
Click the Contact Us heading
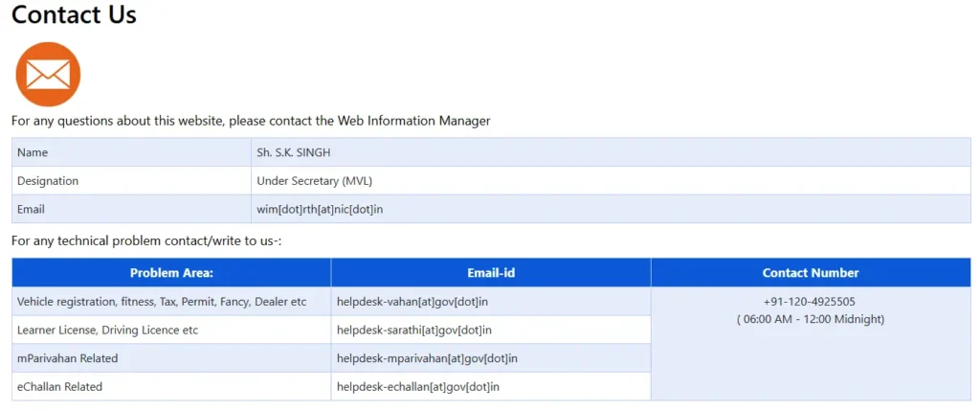pyautogui.click(x=74, y=15)
